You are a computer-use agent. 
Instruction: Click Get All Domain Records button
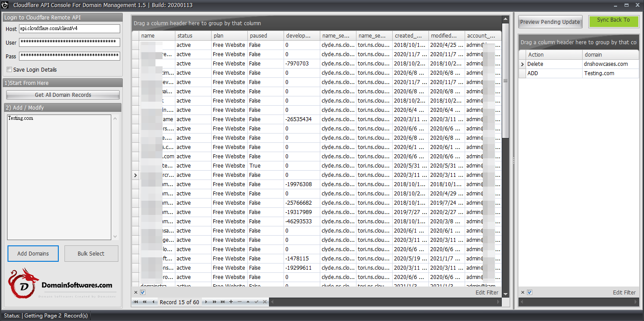pos(63,95)
